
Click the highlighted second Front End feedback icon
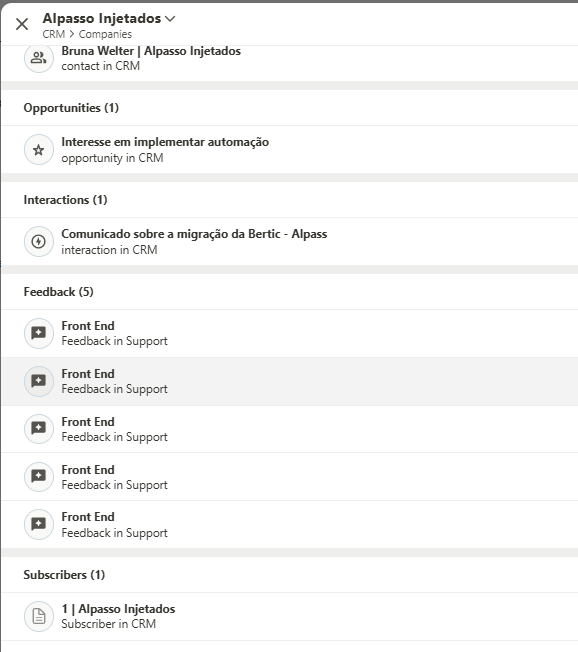click(39, 381)
